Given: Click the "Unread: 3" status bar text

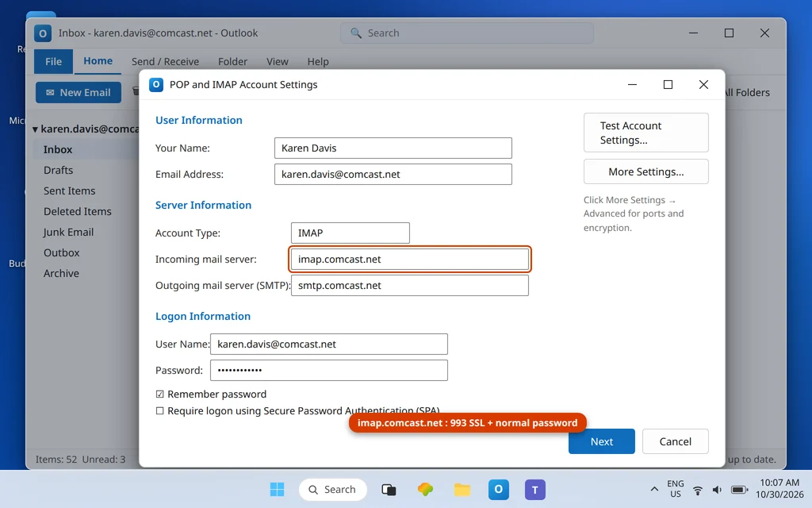Looking at the screenshot, I should click(x=104, y=460).
